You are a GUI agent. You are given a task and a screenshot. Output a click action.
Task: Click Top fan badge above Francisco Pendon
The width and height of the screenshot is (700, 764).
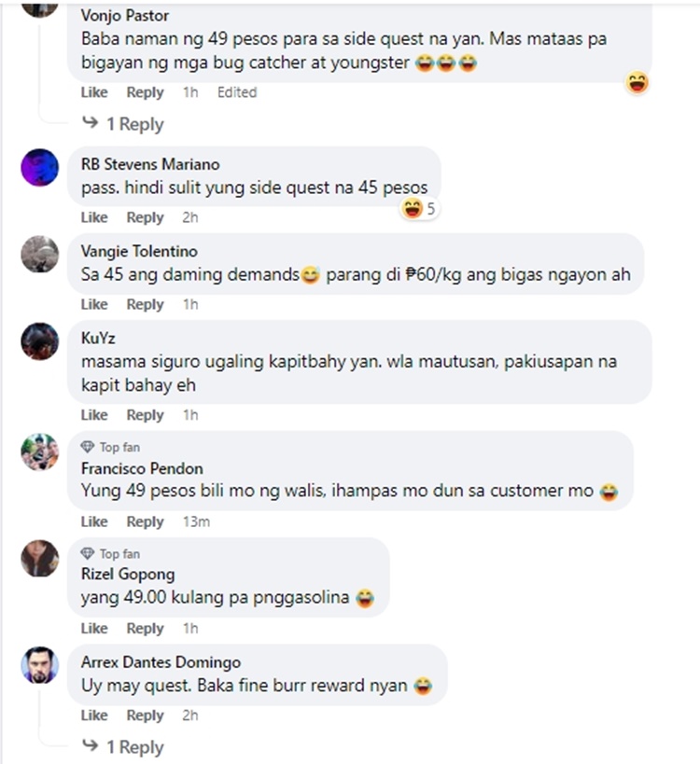point(111,447)
